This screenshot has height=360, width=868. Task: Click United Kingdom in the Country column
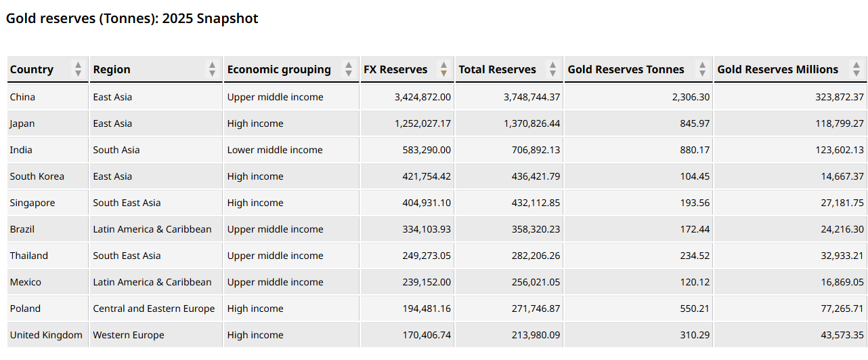[x=46, y=335]
